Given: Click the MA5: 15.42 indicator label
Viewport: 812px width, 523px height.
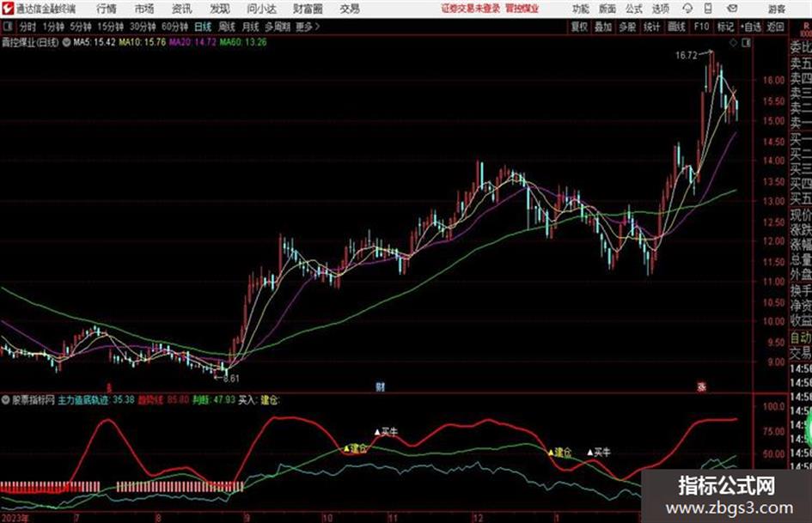Looking at the screenshot, I should 95,42.
